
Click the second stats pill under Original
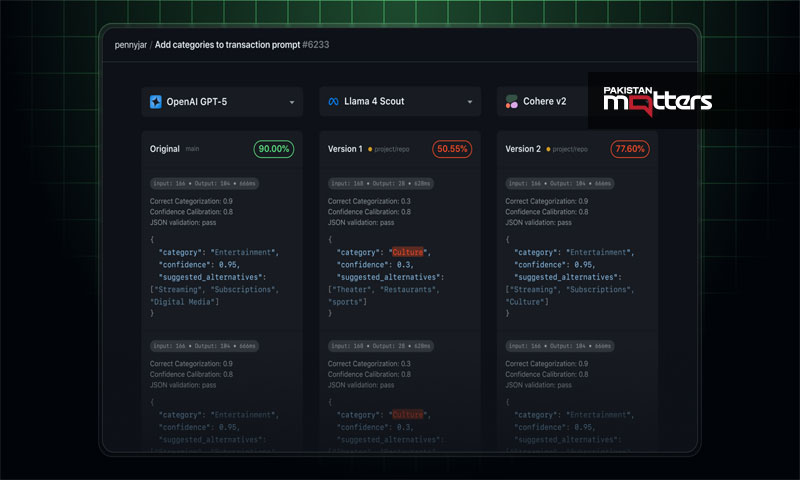point(204,346)
